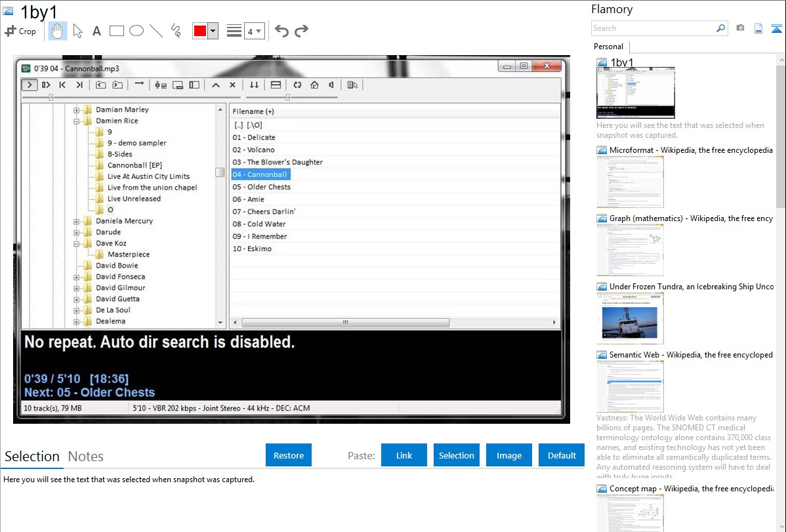Toggle the hand pan tool

coord(58,31)
